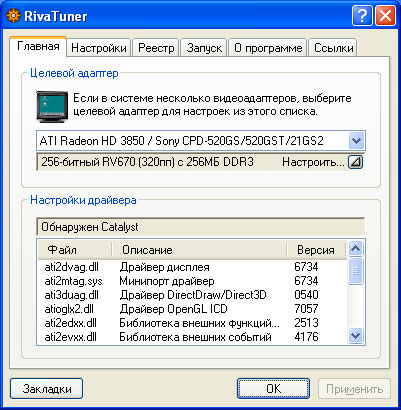Viewport: 401px width, 410px height.
Task: Open the Реестр tab
Action: pyautogui.click(x=156, y=48)
